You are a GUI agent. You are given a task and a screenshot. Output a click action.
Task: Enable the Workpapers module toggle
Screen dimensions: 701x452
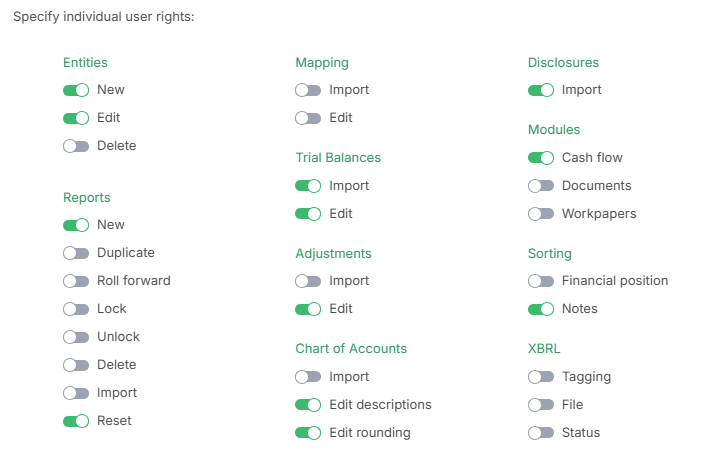tap(541, 214)
